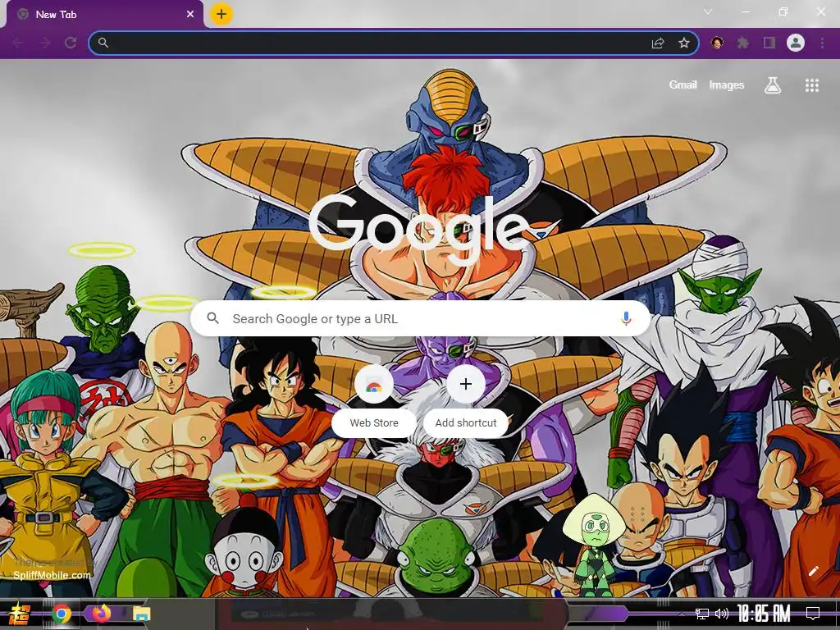This screenshot has height=630, width=840.
Task: Focus the browser address bar
Action: pyautogui.click(x=394, y=43)
